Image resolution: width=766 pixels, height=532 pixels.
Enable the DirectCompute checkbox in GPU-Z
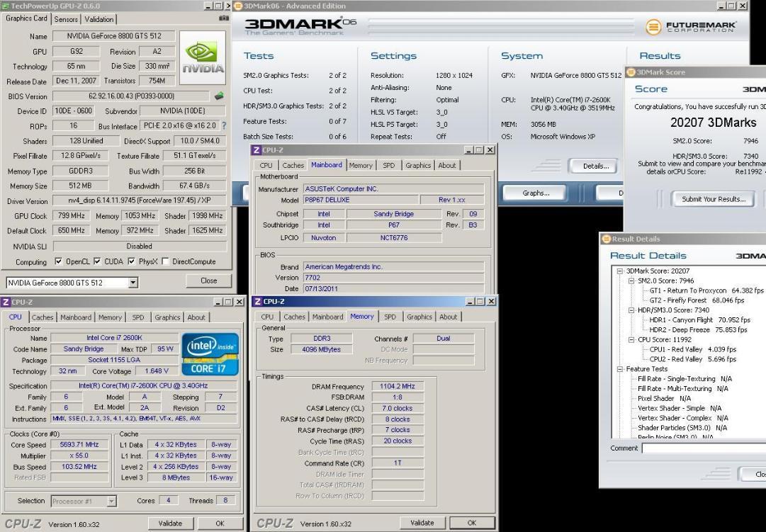[165, 261]
